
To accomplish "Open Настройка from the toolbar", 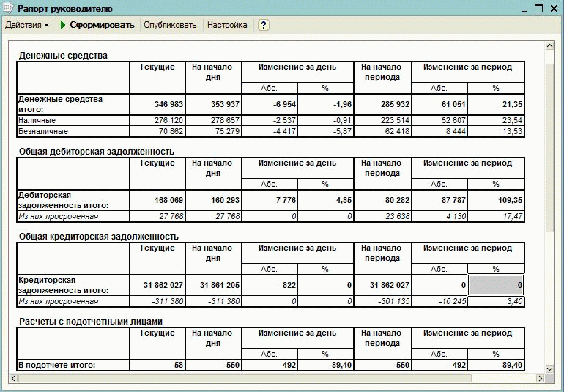I will [227, 25].
